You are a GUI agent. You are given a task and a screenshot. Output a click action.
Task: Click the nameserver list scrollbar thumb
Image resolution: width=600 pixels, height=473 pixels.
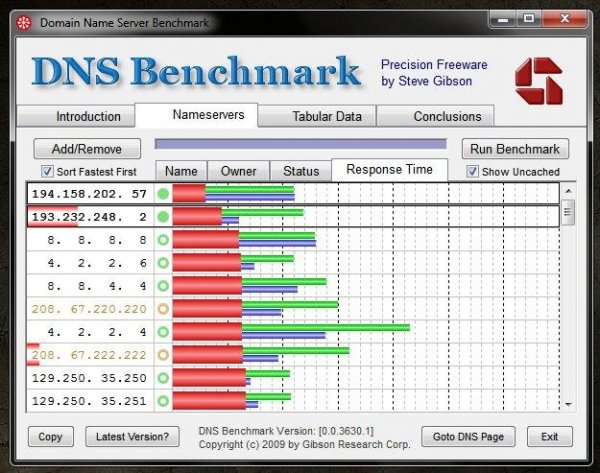click(x=568, y=212)
